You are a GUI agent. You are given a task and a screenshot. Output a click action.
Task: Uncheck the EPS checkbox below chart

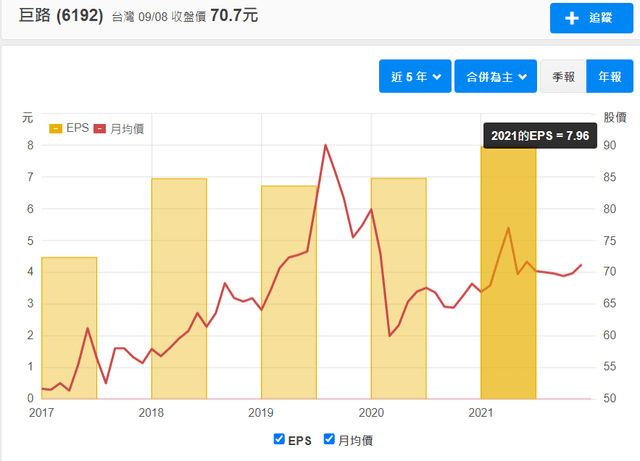[279, 439]
